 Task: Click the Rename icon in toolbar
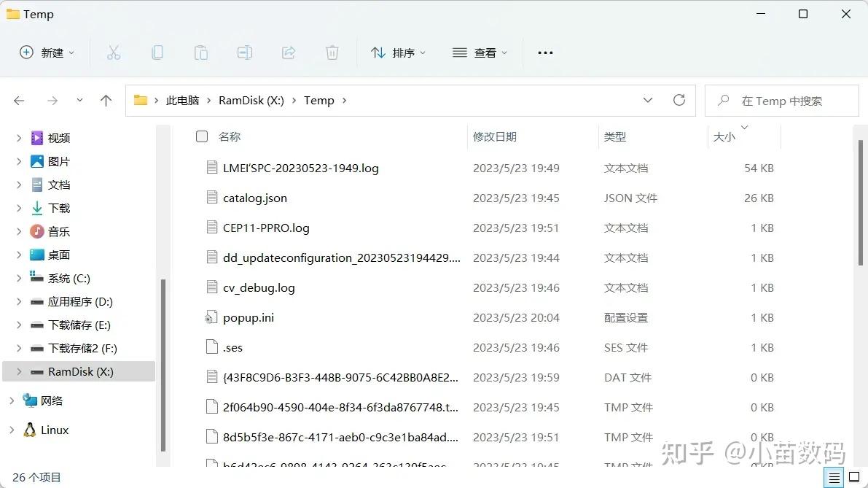[245, 53]
